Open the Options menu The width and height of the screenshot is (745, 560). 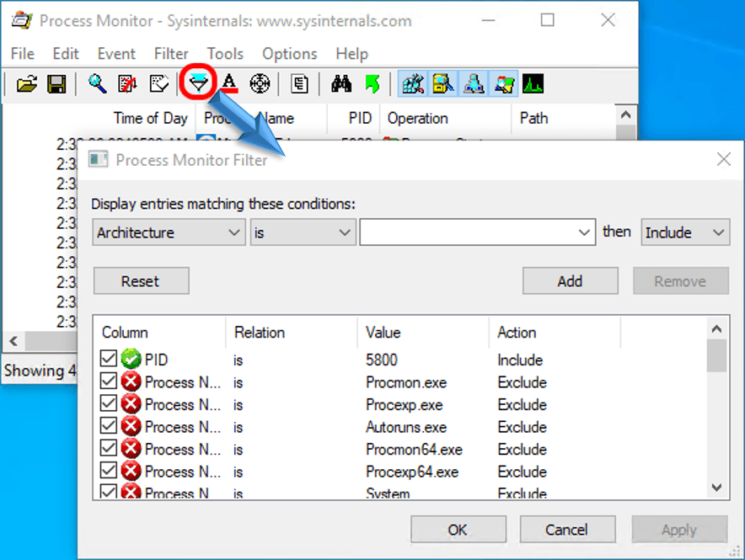[289, 54]
